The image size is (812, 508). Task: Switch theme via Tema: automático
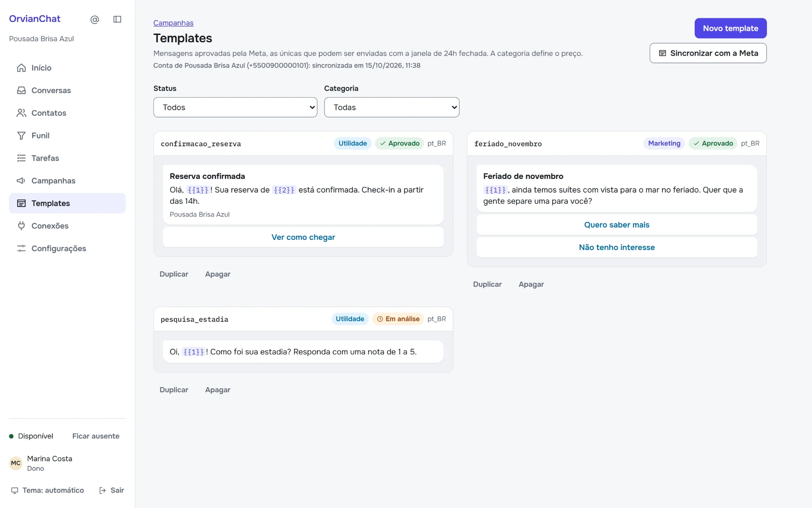(48, 490)
